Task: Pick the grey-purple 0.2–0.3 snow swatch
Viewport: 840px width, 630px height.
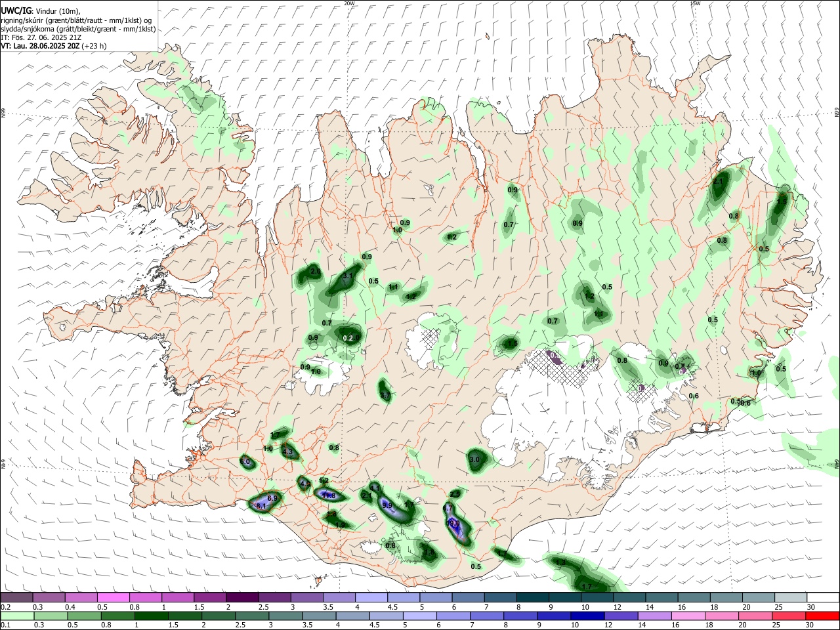Action: tap(16, 597)
